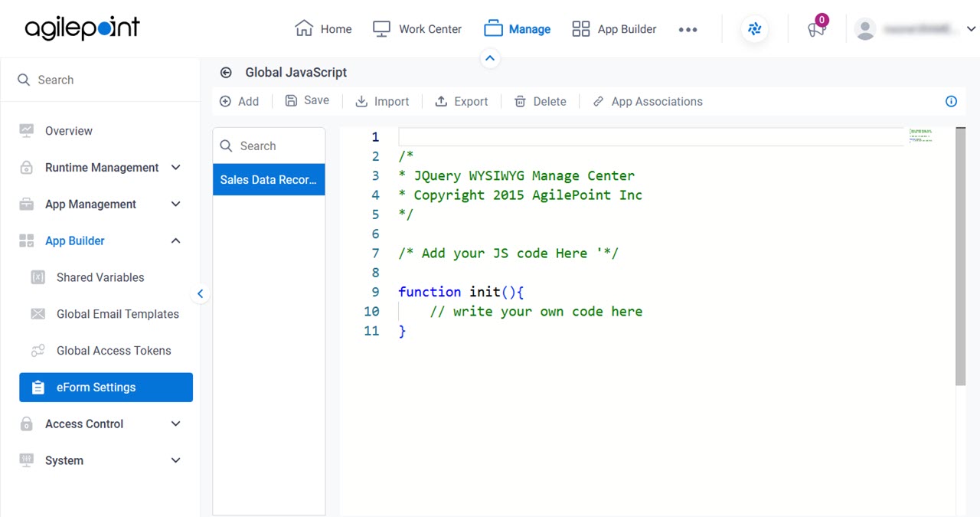Image resolution: width=980 pixels, height=517 pixels.
Task: Click Import in the toolbar
Action: tap(382, 101)
